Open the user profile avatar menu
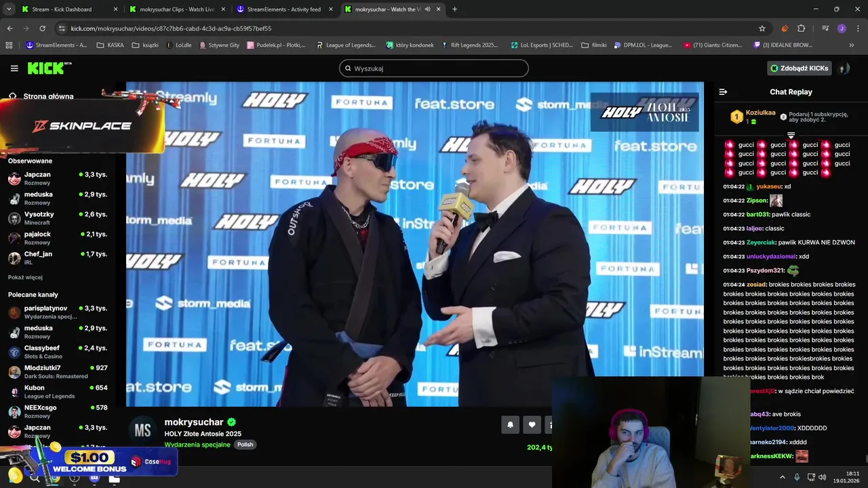 coord(844,68)
